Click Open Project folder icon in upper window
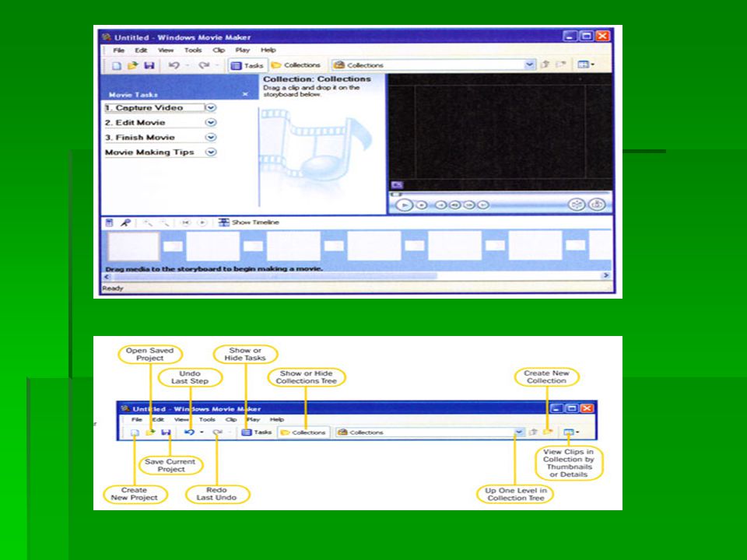 pyautogui.click(x=132, y=65)
